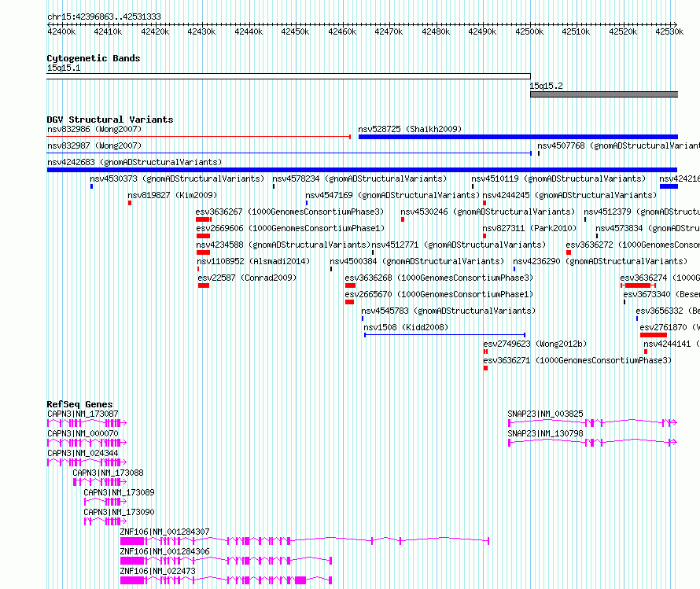This screenshot has height=589, width=700.
Task: Open the esv3636272 variant label
Action: [632, 245]
